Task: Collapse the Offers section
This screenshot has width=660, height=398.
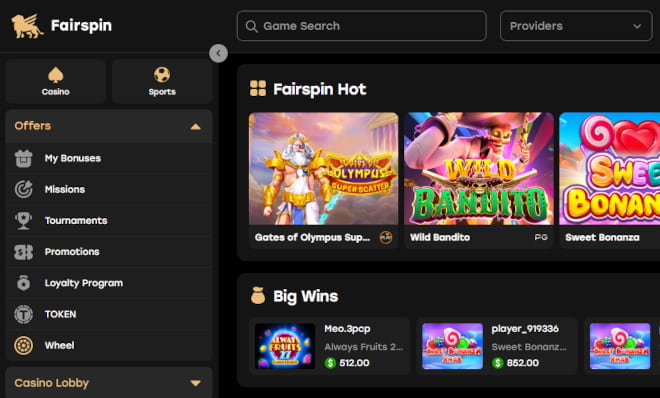Action: (109, 126)
